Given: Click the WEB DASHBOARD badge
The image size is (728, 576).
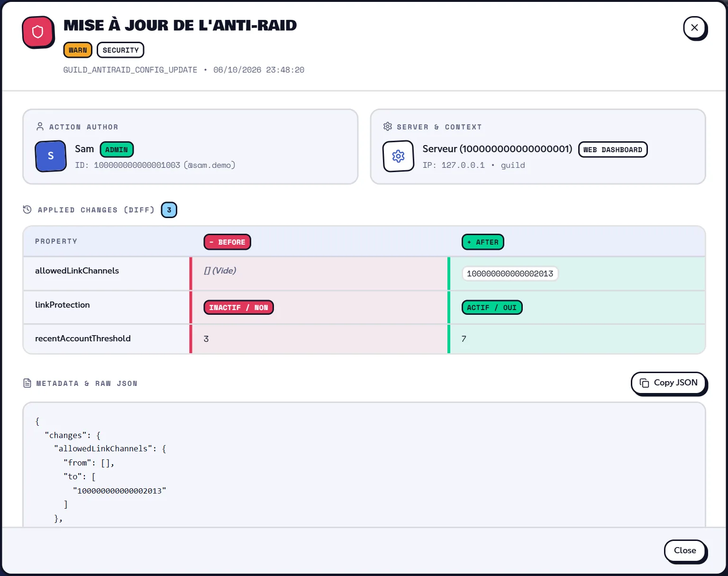Looking at the screenshot, I should pyautogui.click(x=613, y=150).
